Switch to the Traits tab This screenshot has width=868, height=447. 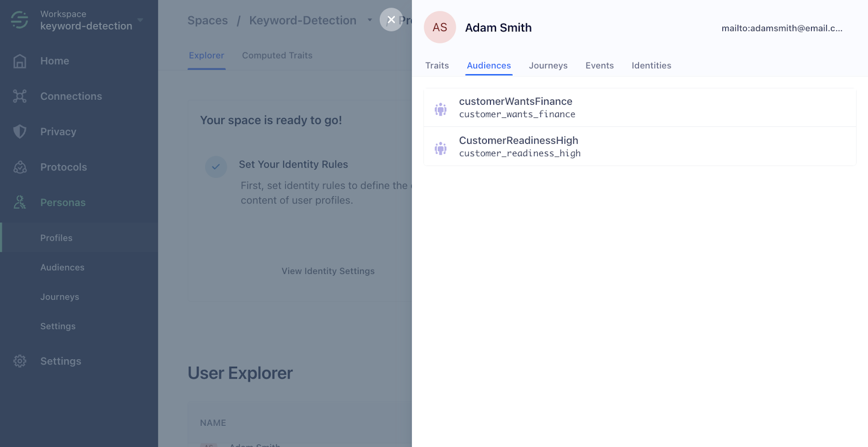[x=437, y=66]
